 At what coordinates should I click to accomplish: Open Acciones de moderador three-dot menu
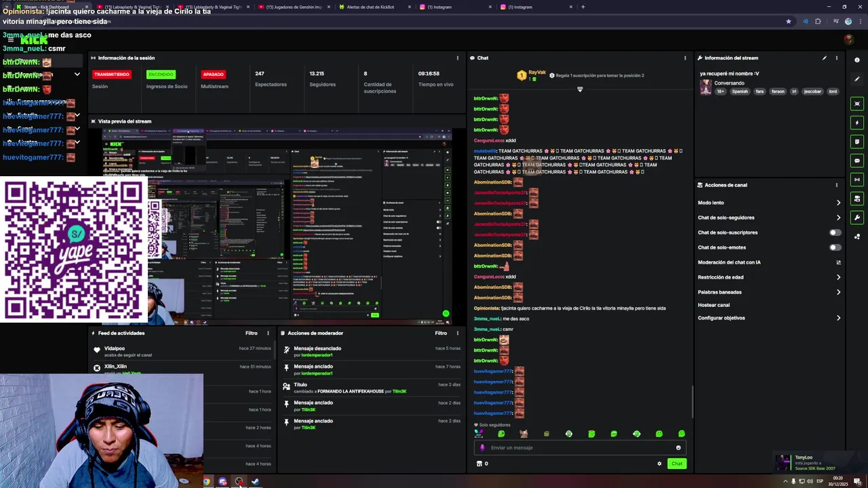pos(458,333)
